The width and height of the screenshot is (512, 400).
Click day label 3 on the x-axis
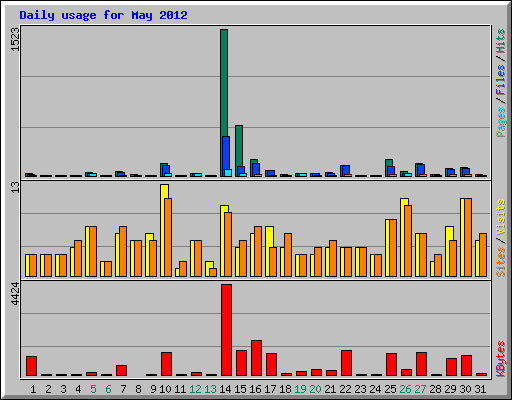click(63, 389)
